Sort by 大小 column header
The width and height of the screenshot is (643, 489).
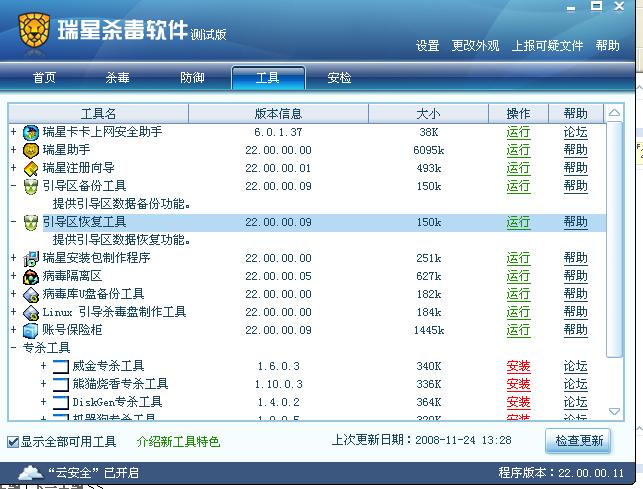(429, 113)
